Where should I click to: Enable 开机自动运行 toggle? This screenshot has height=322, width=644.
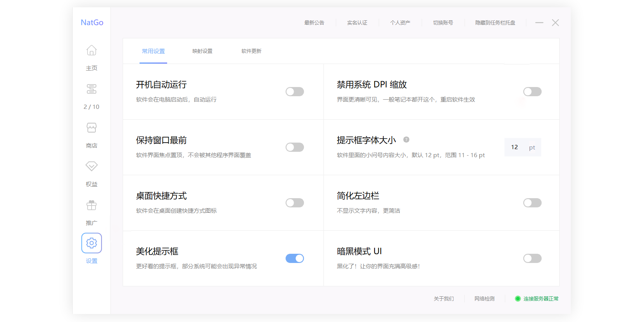click(294, 92)
